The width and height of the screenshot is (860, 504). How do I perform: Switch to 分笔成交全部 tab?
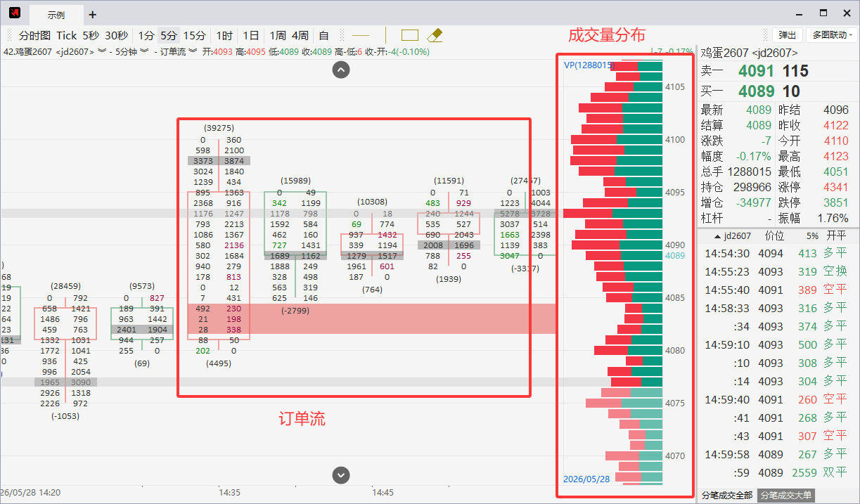[x=726, y=496]
